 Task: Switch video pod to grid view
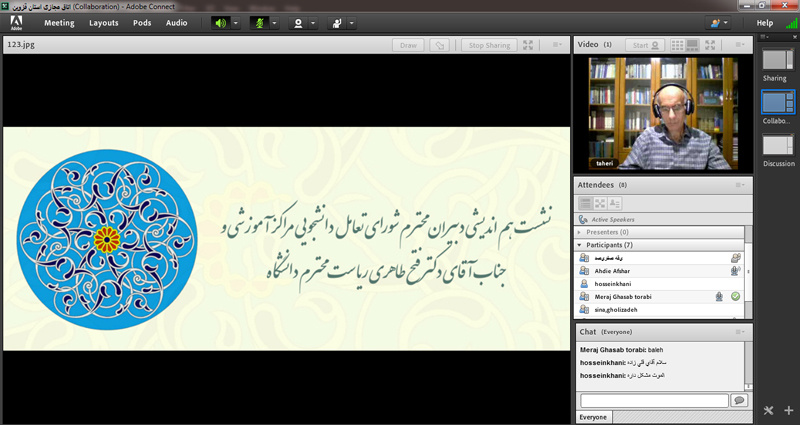(678, 45)
